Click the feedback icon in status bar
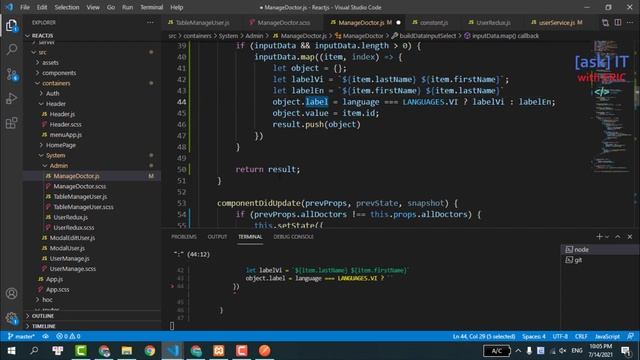The height and width of the screenshot is (360, 640). [630, 336]
